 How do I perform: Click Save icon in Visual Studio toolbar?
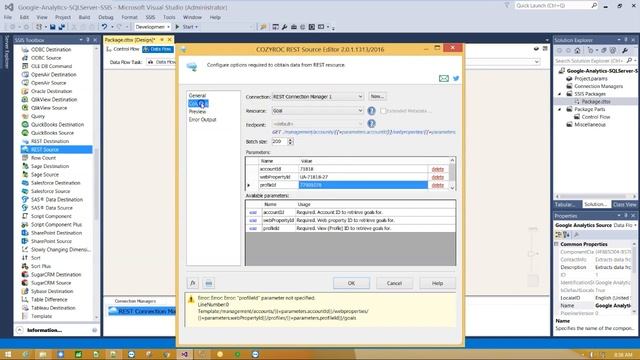(53, 27)
